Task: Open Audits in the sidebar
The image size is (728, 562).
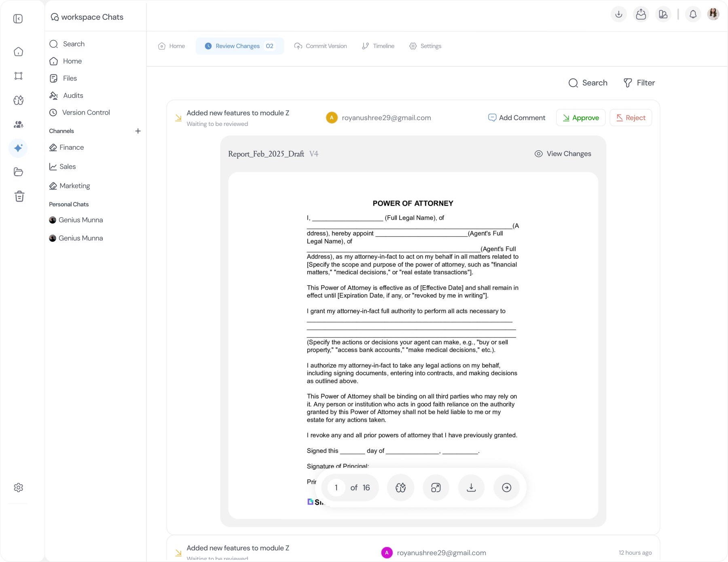Action: pyautogui.click(x=66, y=95)
